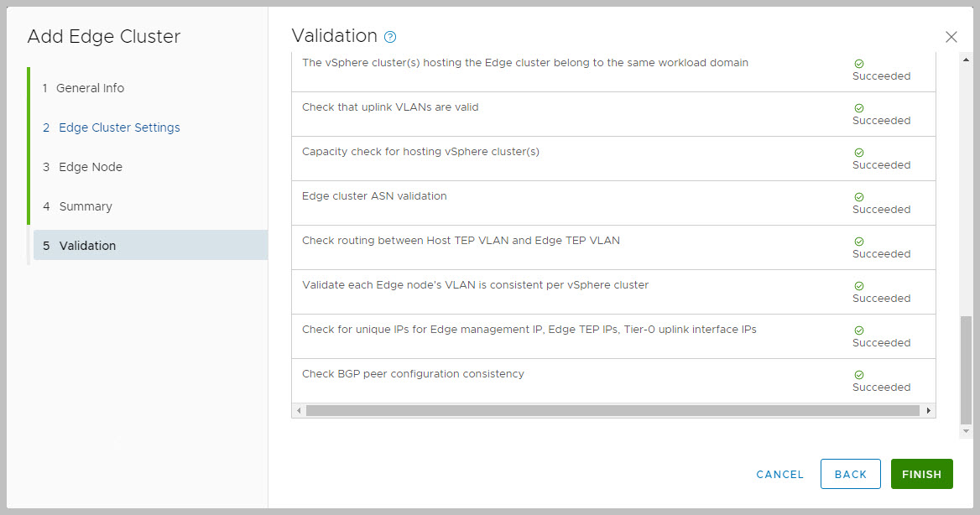Viewport: 980px width, 515px height.
Task: Click the vertical scrollbar down arrow
Action: pyautogui.click(x=966, y=430)
